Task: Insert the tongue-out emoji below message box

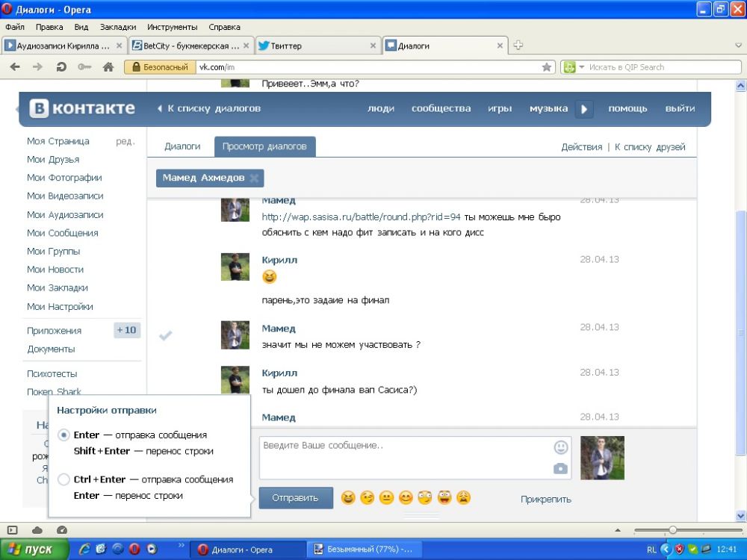Action: 444,498
